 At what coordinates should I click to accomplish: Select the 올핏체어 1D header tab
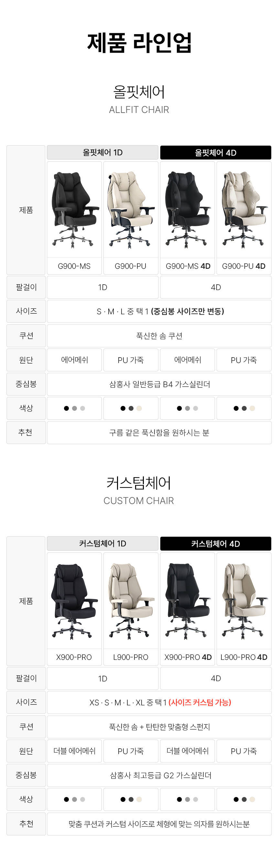[x=102, y=152]
